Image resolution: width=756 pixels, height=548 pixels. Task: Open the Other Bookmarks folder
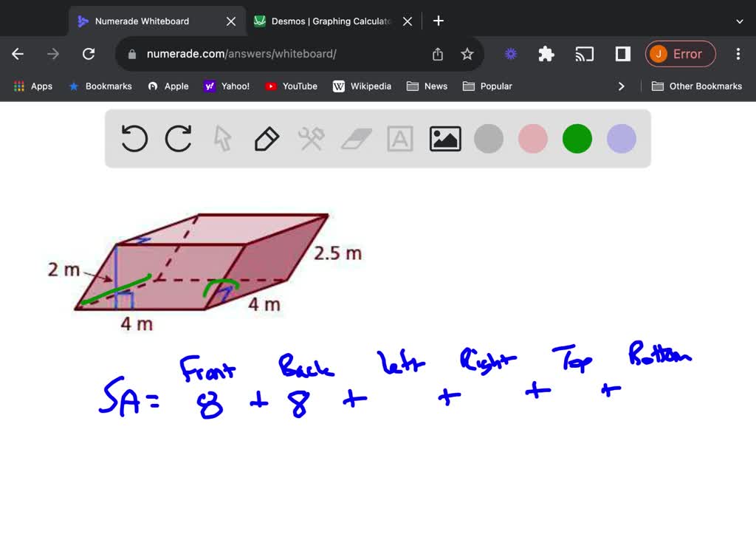pyautogui.click(x=697, y=86)
